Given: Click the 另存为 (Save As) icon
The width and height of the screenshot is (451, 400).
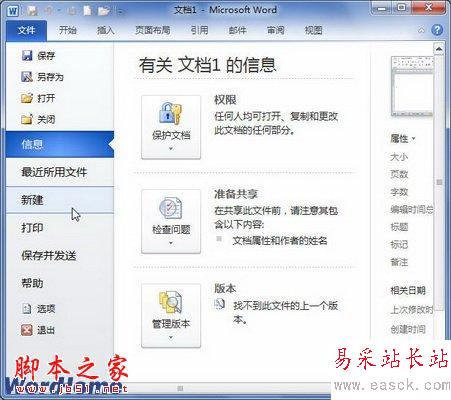Looking at the screenshot, I should [27, 77].
